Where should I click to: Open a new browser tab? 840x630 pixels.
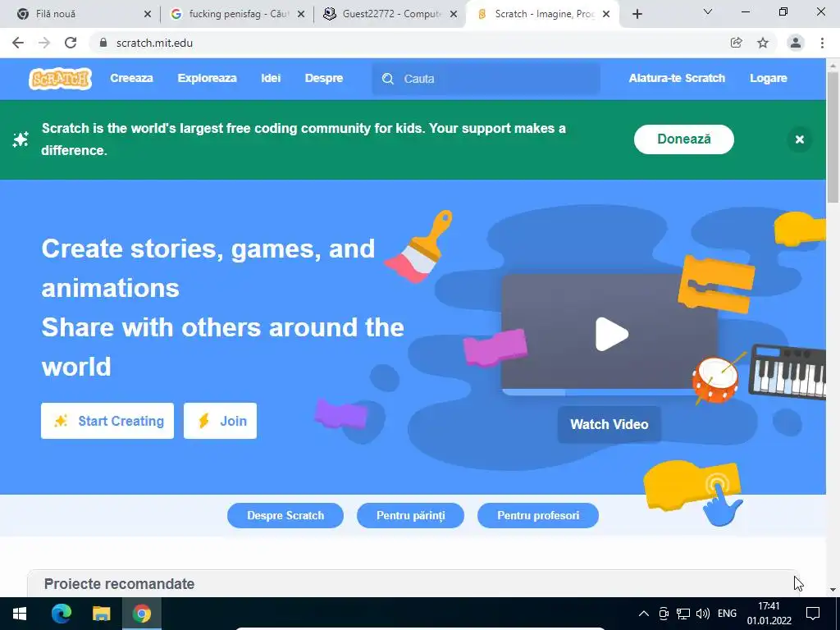tap(637, 15)
